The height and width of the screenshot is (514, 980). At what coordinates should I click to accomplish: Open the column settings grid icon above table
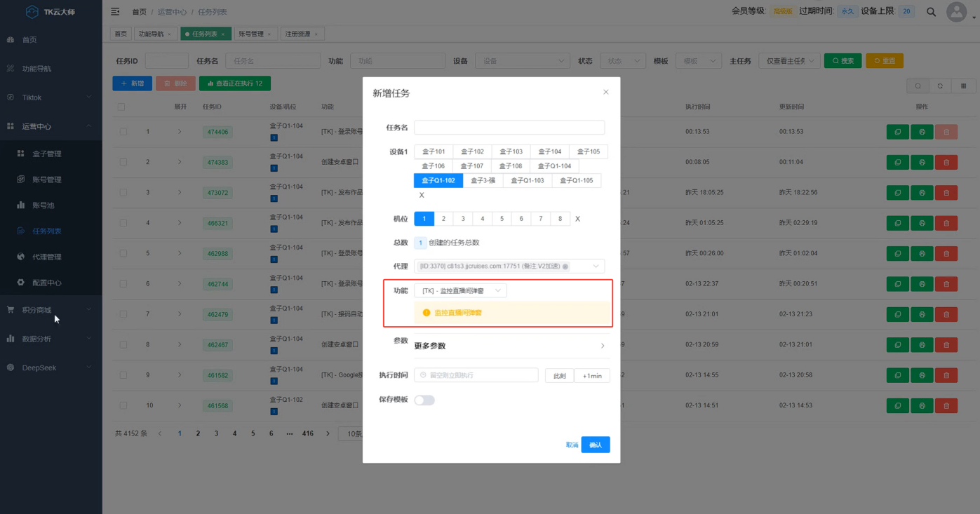point(964,85)
